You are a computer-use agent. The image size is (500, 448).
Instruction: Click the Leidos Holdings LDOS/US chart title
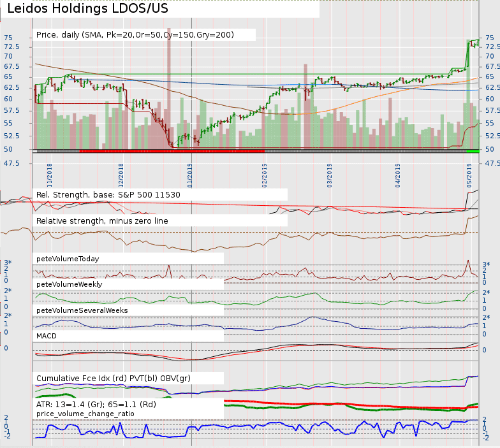pos(87,9)
